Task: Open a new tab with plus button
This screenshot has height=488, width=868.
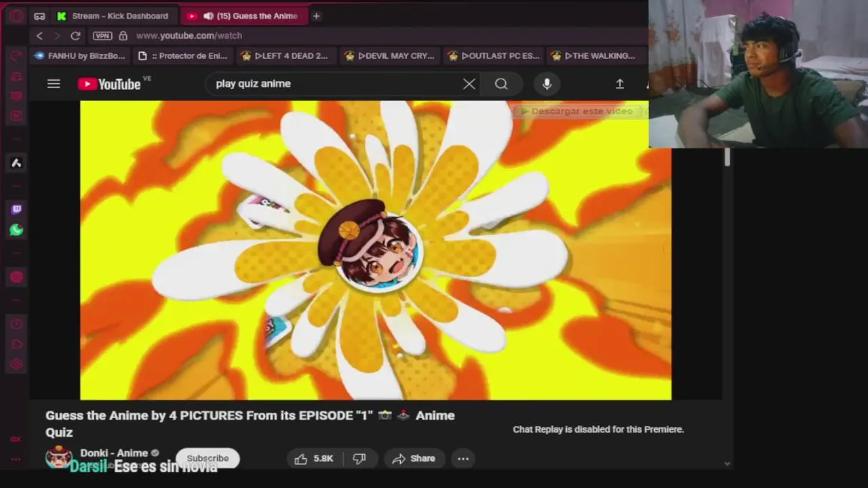Action: [x=316, y=16]
